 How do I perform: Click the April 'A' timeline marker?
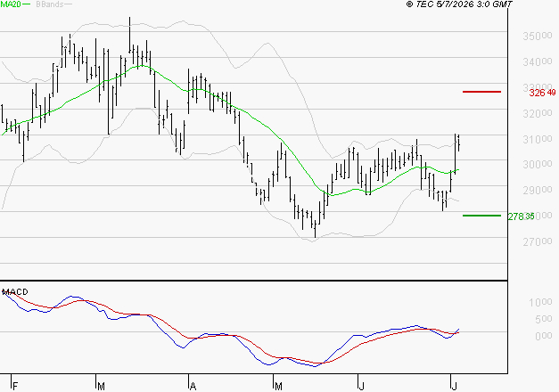click(193, 386)
